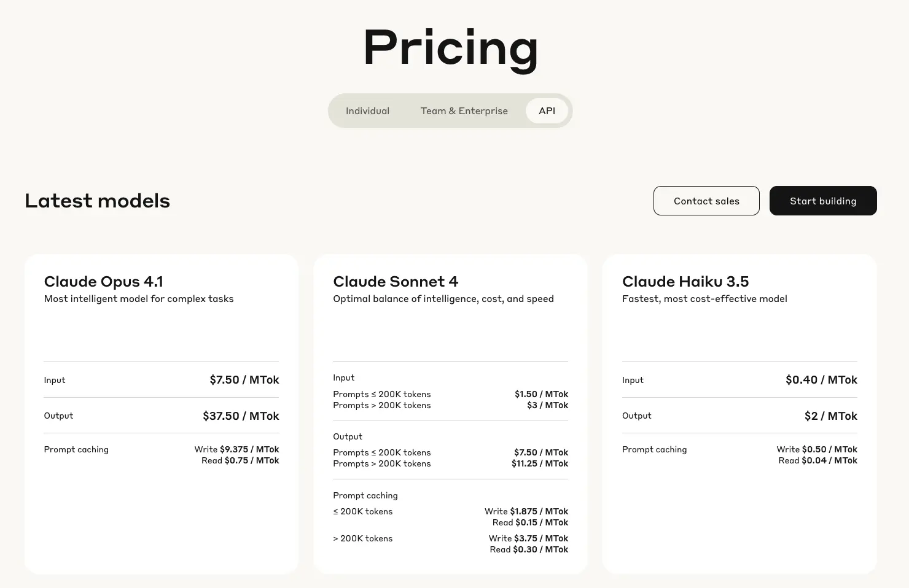The width and height of the screenshot is (909, 588).
Task: Click Prompt caching label in Sonnet 4 card
Action: click(365, 495)
